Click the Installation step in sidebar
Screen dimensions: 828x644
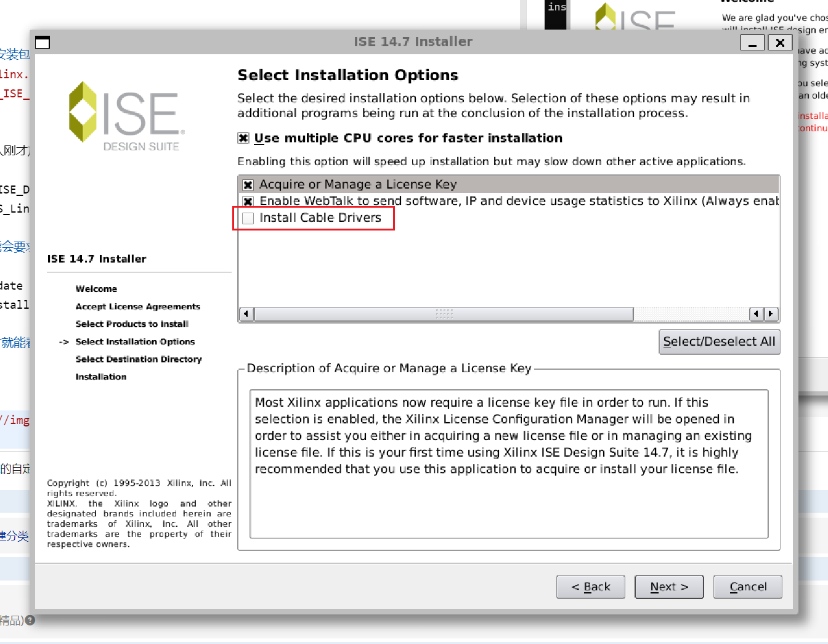pyautogui.click(x=101, y=377)
